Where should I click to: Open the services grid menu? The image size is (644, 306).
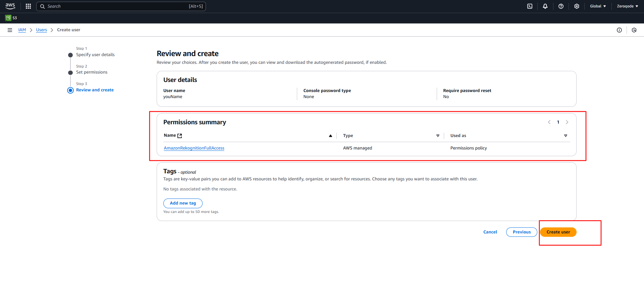(28, 6)
